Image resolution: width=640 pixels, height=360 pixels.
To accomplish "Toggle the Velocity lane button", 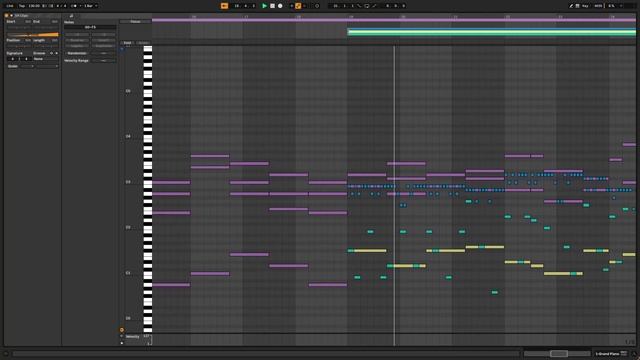I will [x=132, y=337].
